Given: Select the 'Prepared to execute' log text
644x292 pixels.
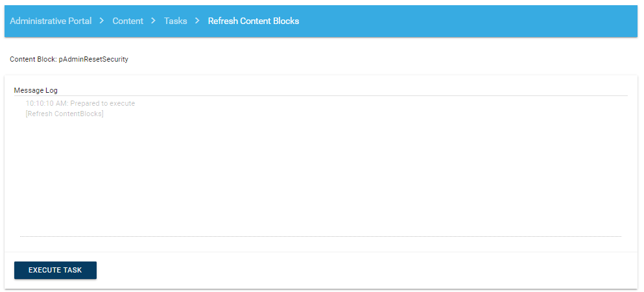Looking at the screenshot, I should tap(102, 103).
